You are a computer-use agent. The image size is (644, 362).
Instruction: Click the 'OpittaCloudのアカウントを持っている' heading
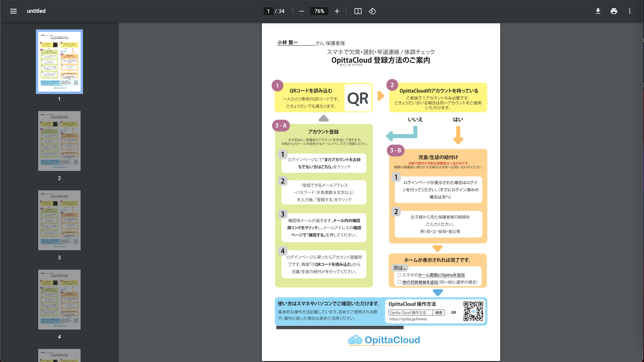tap(439, 91)
